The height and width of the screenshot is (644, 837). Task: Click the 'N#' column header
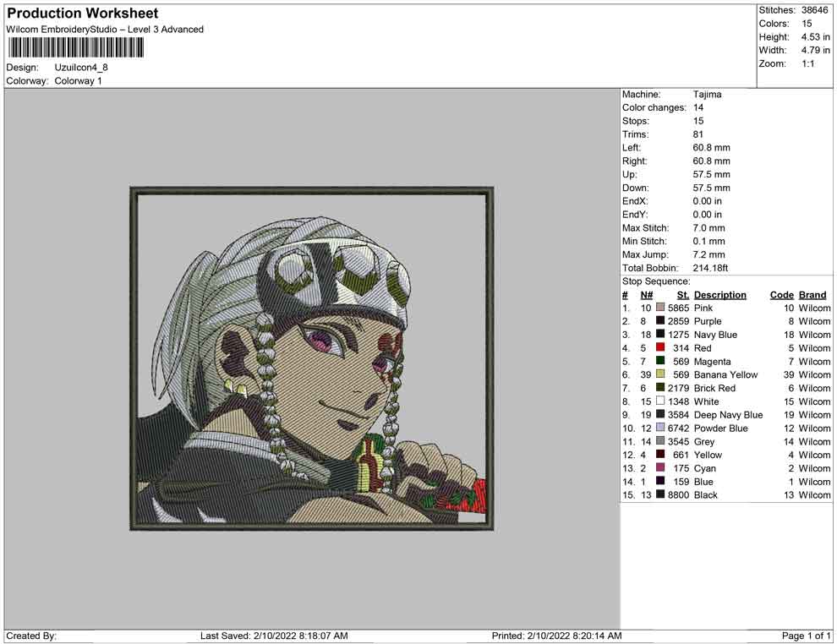click(647, 295)
